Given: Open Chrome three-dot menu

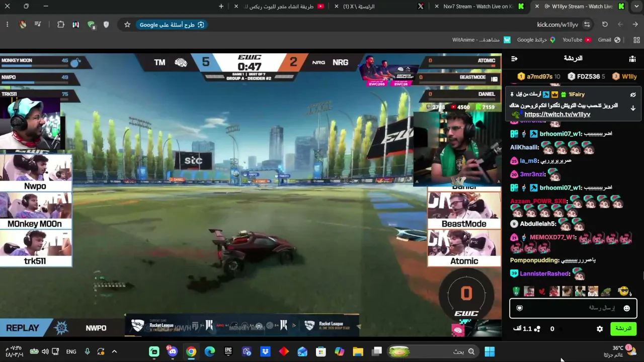Looking at the screenshot, I should [x=7, y=25].
